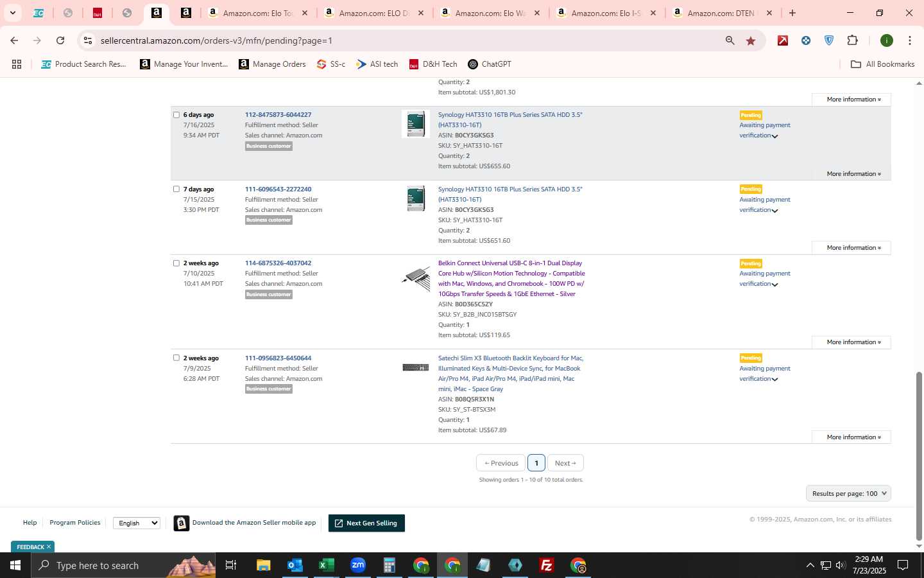Open order 111-0956823-6450644 link
Image resolution: width=924 pixels, height=578 pixels.
278,358
